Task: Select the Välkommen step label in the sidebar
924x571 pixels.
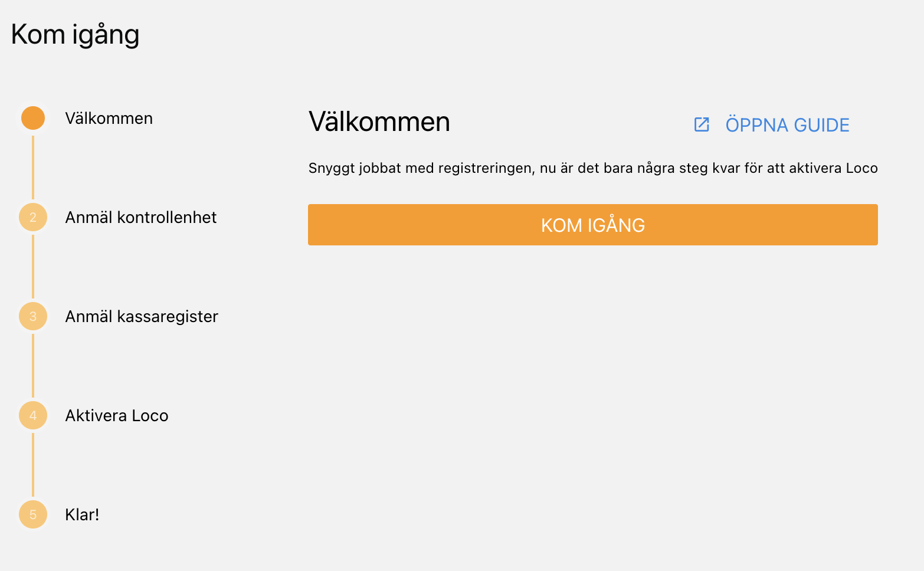Action: pos(109,118)
